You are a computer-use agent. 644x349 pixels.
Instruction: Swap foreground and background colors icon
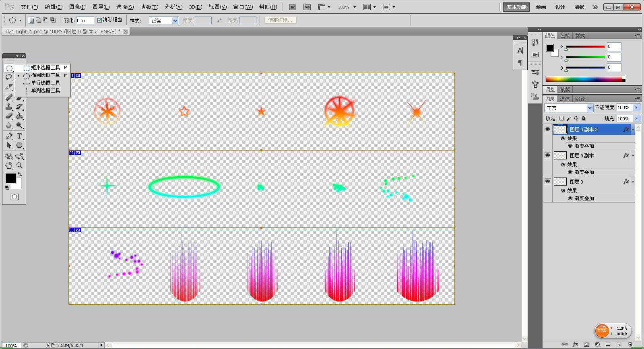20,175
